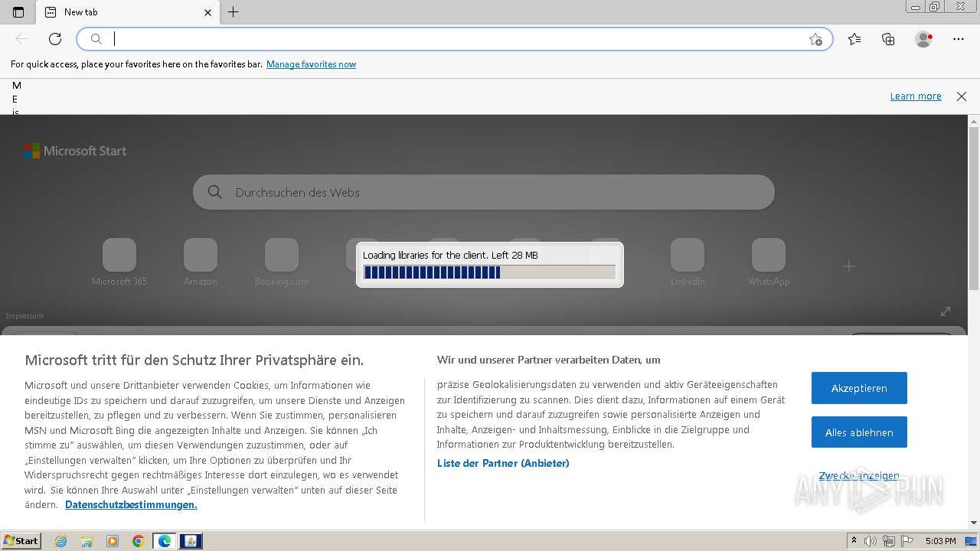980x551 pixels.
Task: Open the volume speaker tray icon
Action: (871, 541)
